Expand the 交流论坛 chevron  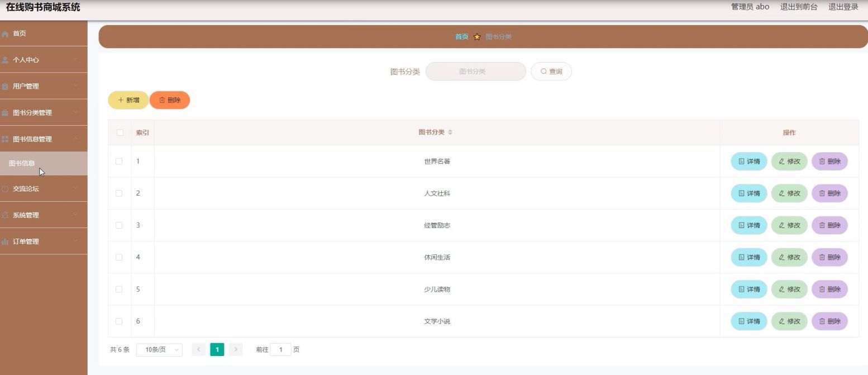click(x=75, y=189)
